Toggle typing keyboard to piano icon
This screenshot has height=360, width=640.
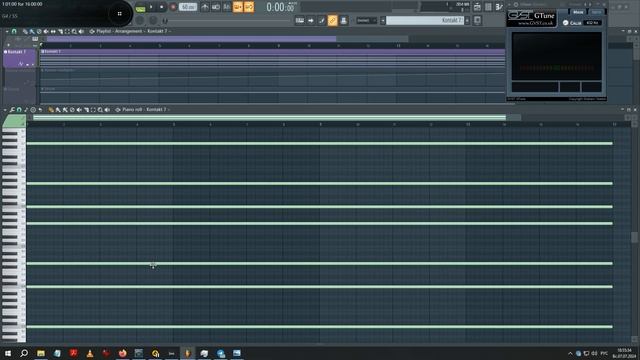pos(300,20)
